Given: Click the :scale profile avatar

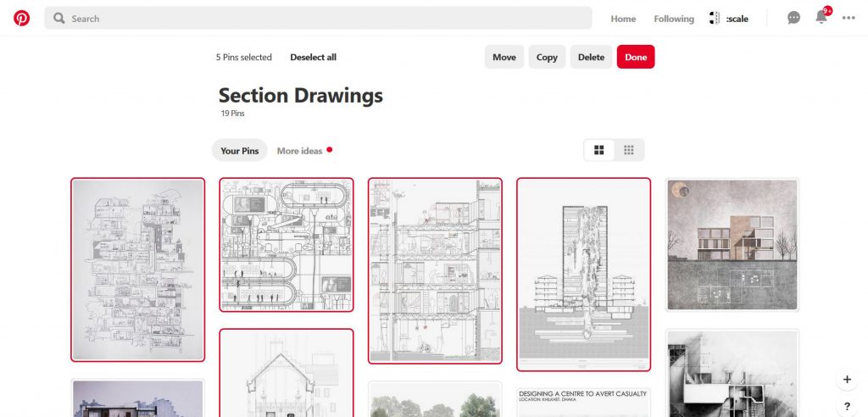Looking at the screenshot, I should click(715, 19).
